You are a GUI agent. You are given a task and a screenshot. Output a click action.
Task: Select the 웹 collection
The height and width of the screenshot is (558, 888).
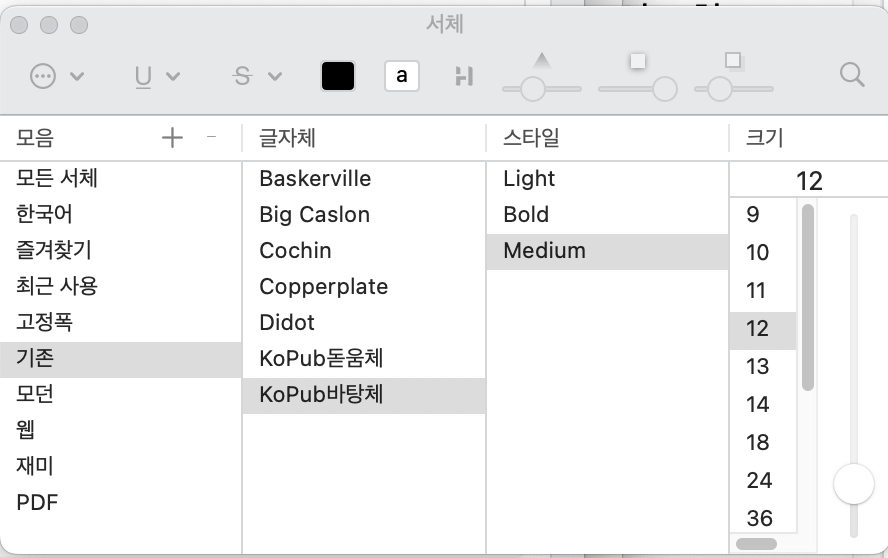(121, 429)
